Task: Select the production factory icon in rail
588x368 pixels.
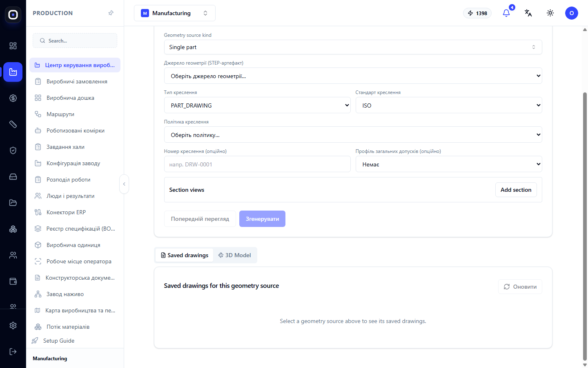Action: (x=13, y=72)
